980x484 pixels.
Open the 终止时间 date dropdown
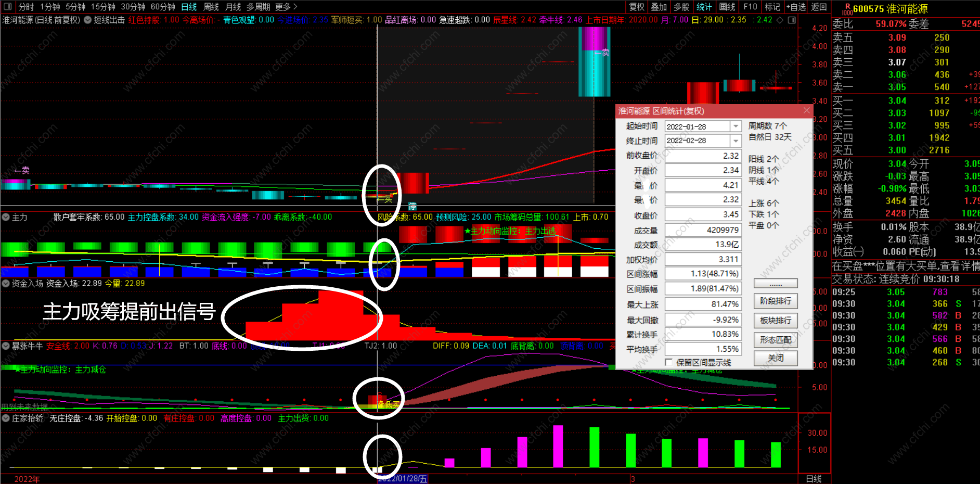[736, 141]
